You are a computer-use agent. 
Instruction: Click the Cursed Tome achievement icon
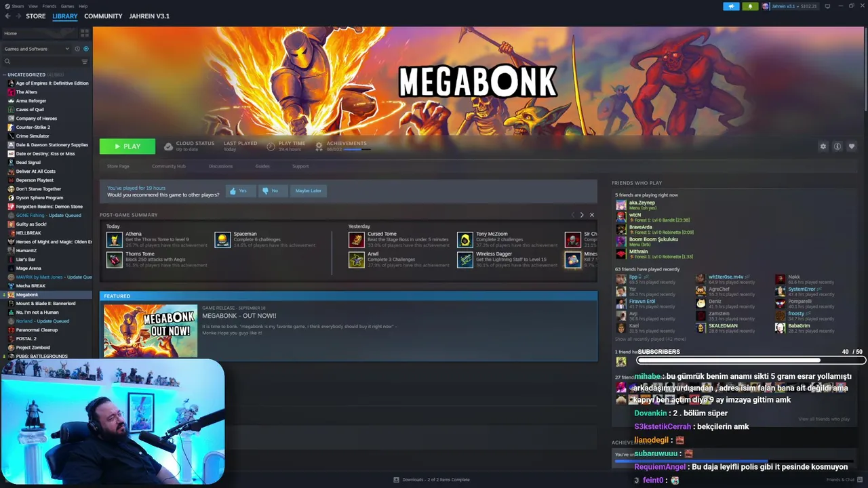(x=357, y=239)
